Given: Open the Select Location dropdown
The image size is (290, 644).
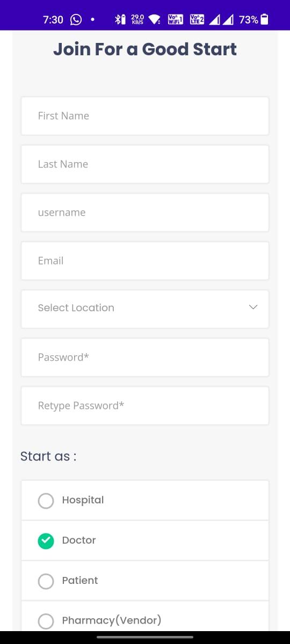Looking at the screenshot, I should (145, 309).
